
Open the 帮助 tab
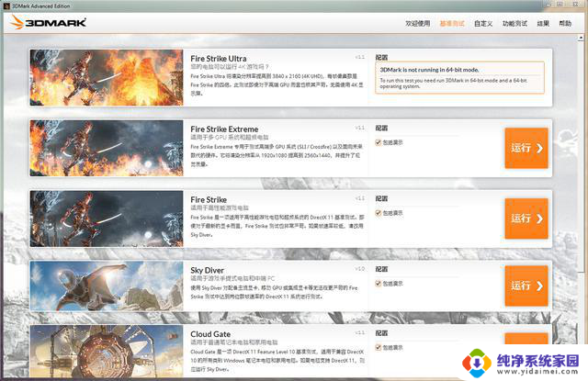coord(565,23)
